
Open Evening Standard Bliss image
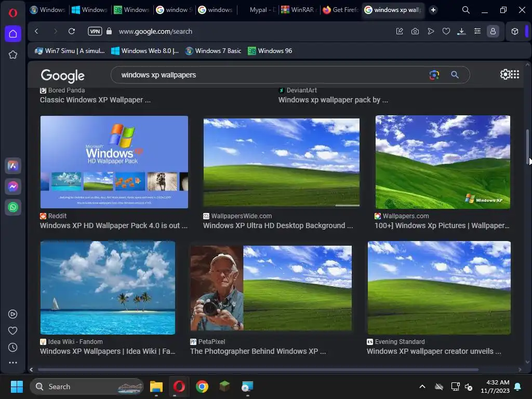[x=439, y=288]
